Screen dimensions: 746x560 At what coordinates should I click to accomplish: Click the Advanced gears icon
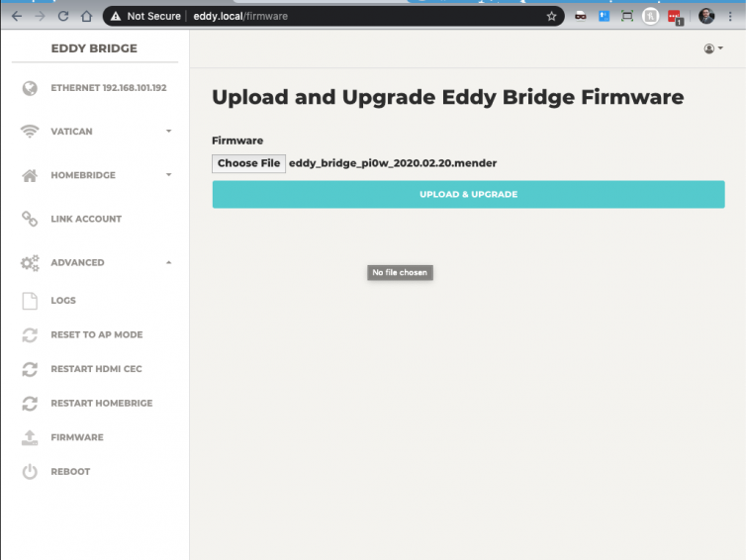tap(30, 262)
